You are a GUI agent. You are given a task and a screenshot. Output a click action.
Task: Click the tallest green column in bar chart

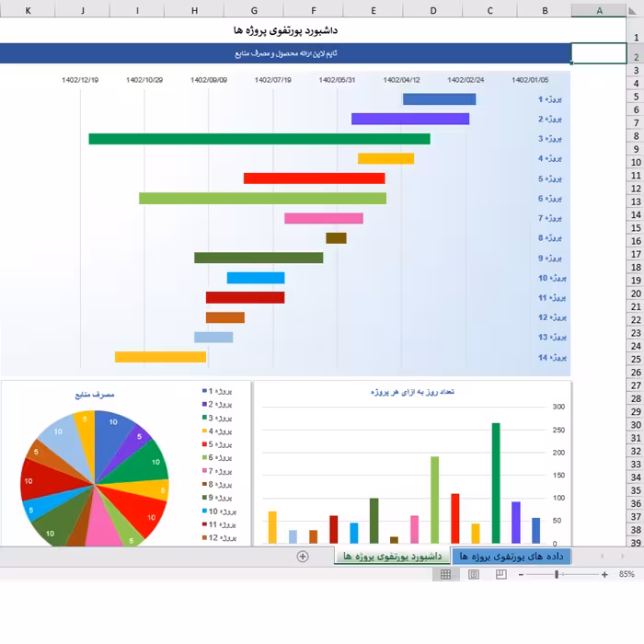[496, 483]
